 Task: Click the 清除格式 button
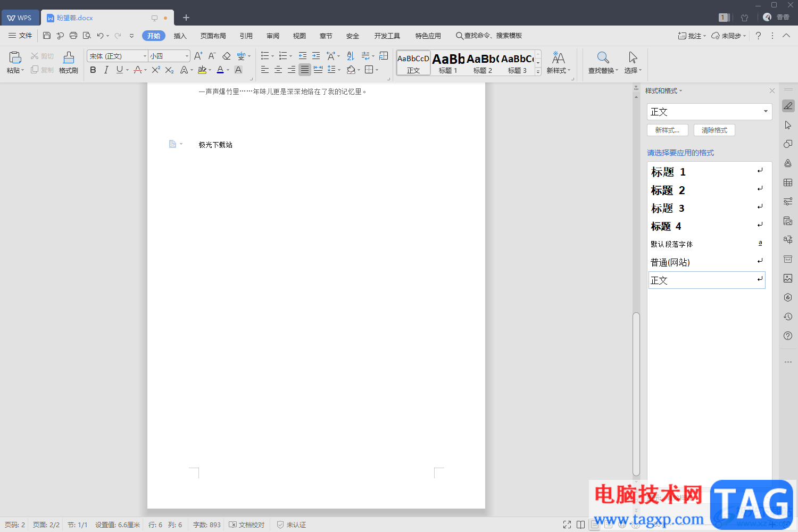tap(714, 130)
